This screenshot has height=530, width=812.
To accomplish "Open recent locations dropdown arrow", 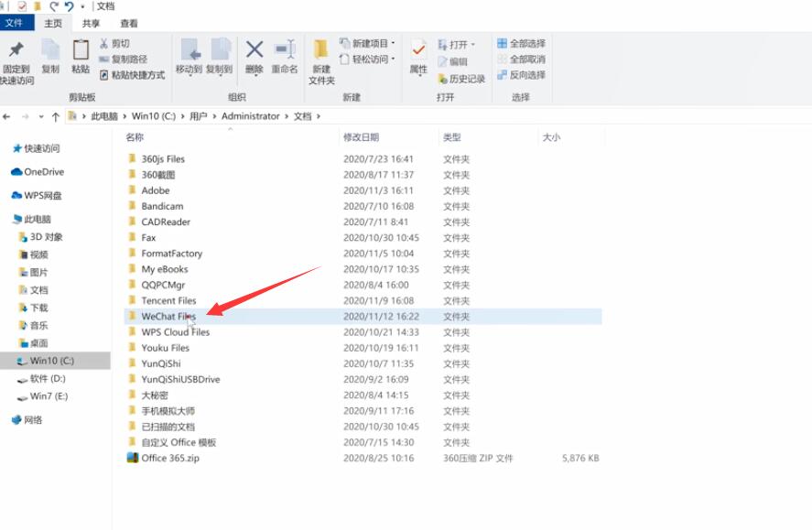I will click(41, 117).
